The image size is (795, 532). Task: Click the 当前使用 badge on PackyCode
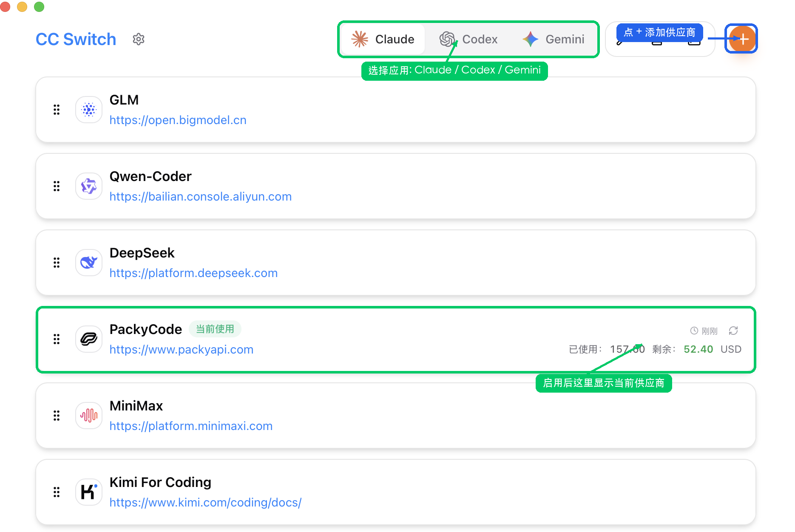click(x=215, y=329)
